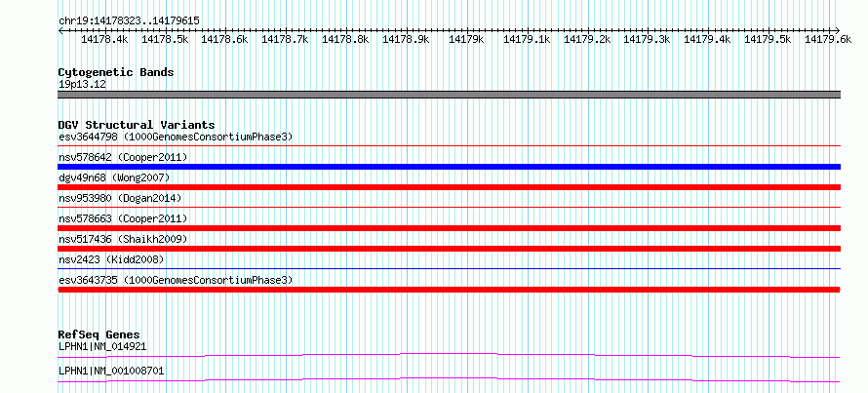
Task: Click the RefSeq Genes track title
Action: 99,334
